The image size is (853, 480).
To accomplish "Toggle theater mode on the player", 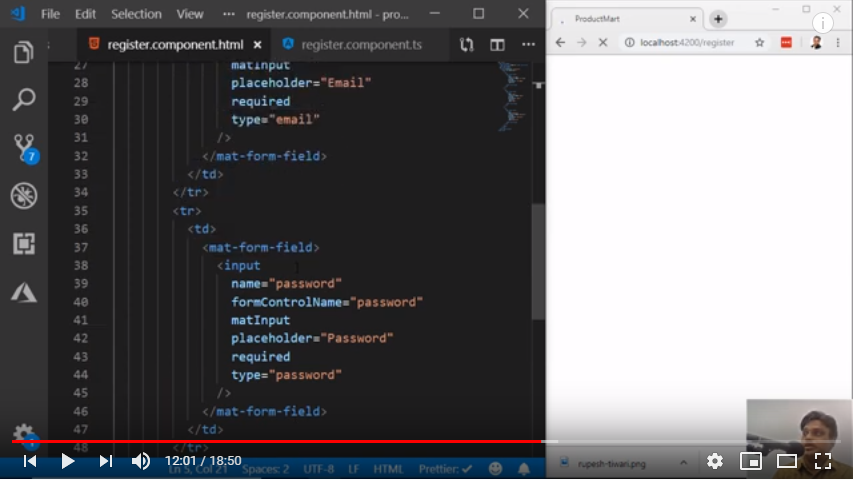I will (x=787, y=461).
